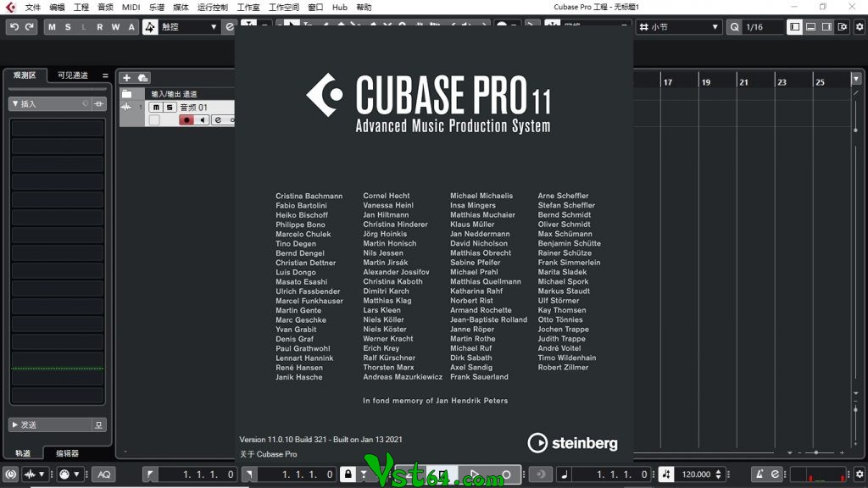868x488 pixels.
Task: Open transport bar settings gear
Action: 860,474
